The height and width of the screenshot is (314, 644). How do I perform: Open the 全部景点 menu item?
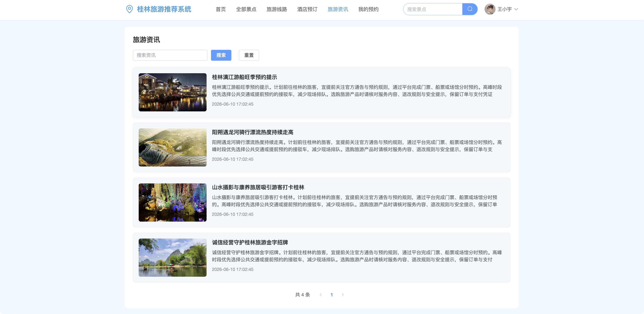pos(246,9)
